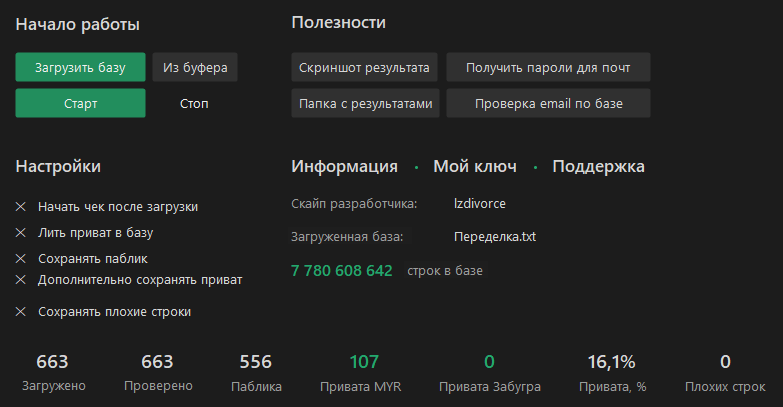The height and width of the screenshot is (407, 783).
Task: Click the Плохих строк zero counter
Action: (725, 372)
